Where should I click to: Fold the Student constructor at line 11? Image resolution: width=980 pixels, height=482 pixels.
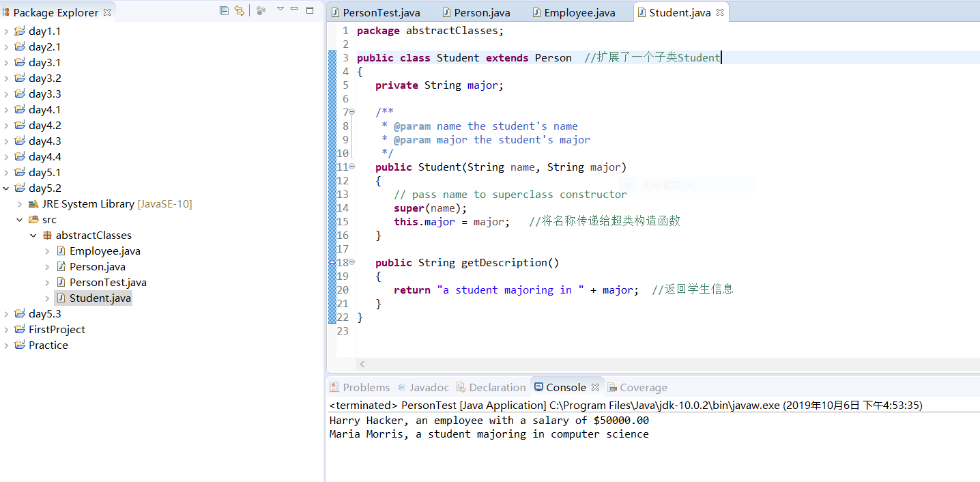[352, 167]
